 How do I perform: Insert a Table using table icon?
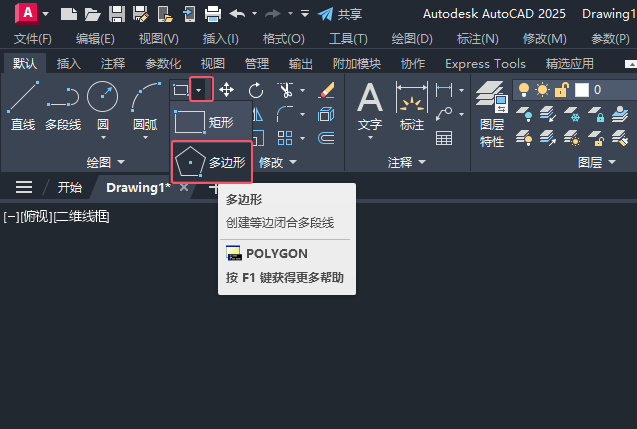tap(444, 138)
